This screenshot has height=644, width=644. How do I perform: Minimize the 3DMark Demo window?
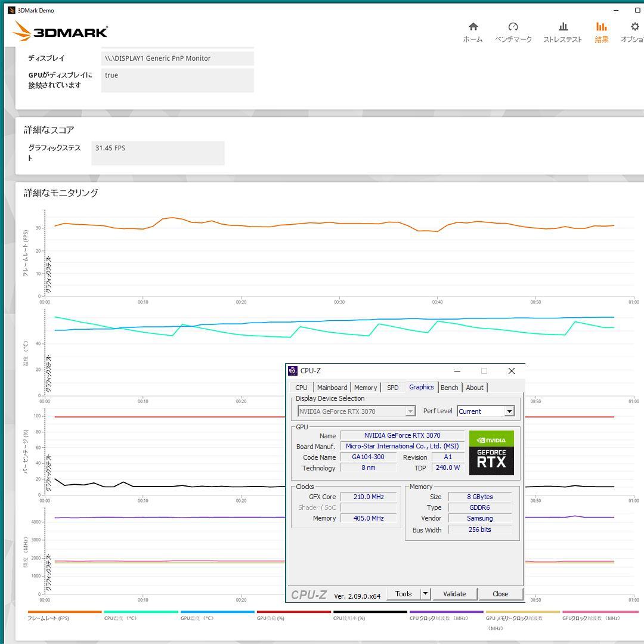tap(615, 10)
